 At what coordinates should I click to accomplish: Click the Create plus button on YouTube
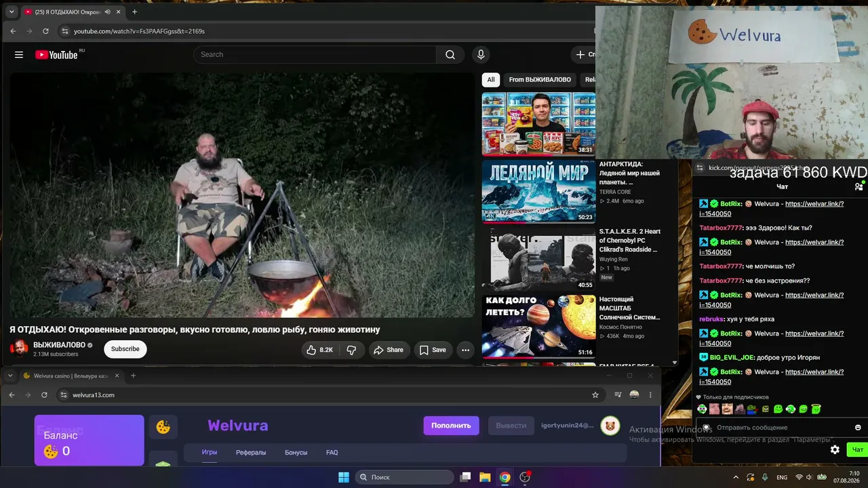pos(585,55)
